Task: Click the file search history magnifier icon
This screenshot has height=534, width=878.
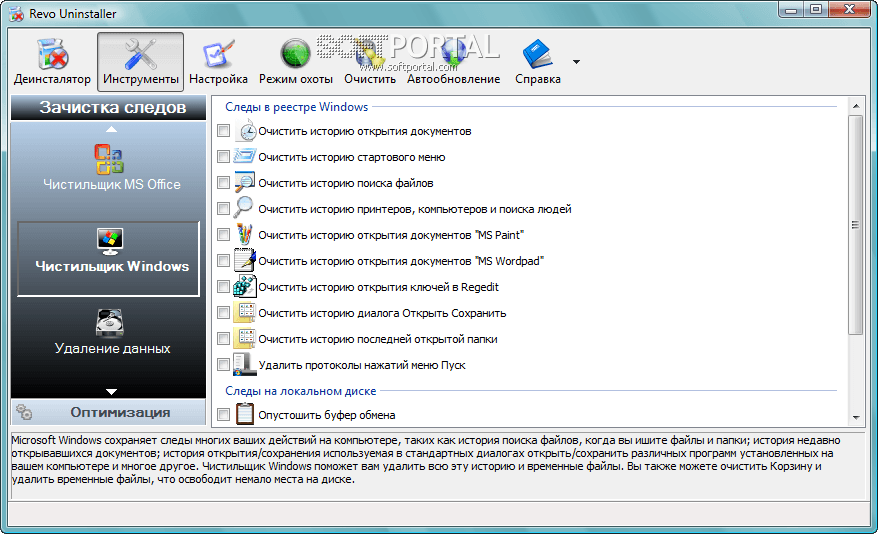Action: click(x=245, y=182)
